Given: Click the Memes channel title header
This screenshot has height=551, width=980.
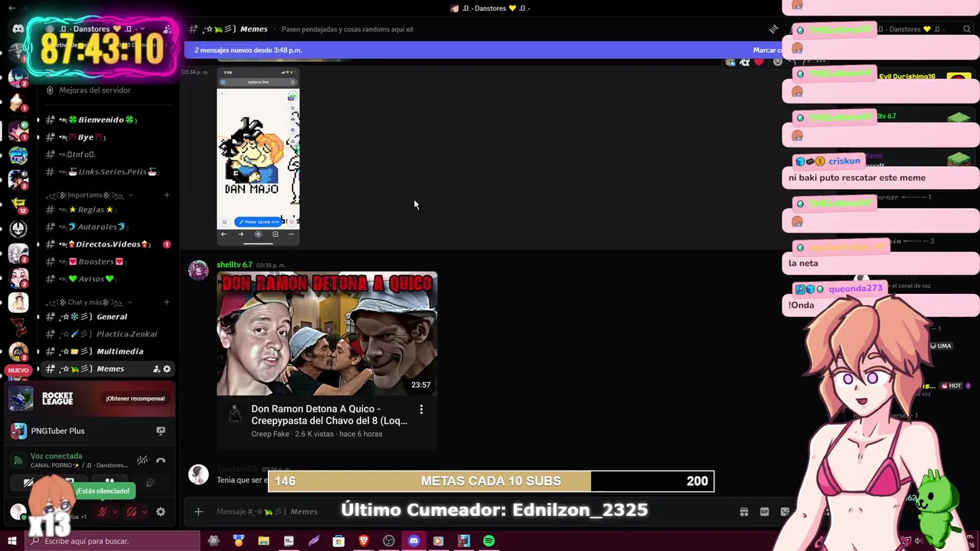Looking at the screenshot, I should pos(253,29).
